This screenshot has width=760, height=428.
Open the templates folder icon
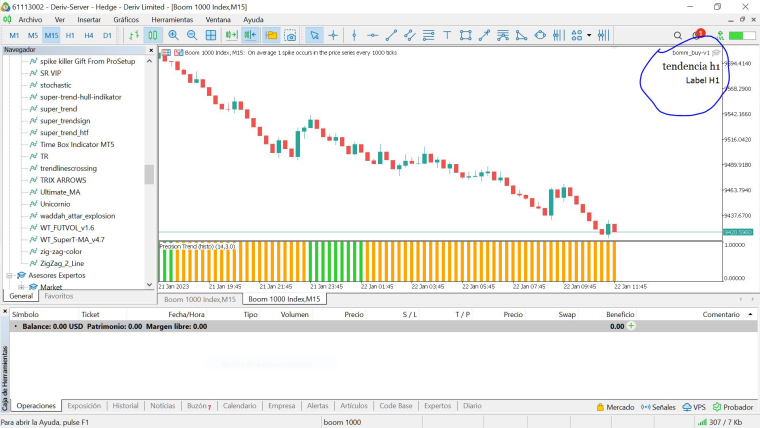271,35
